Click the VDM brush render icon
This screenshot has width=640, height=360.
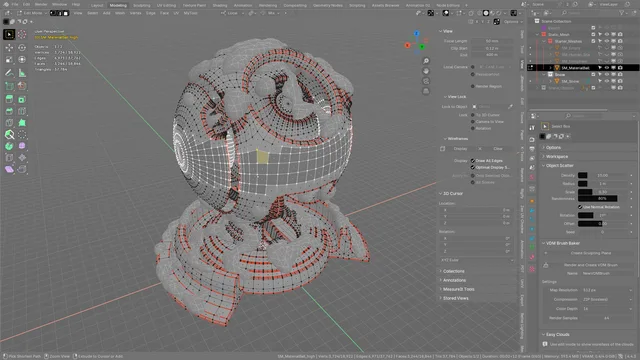pos(546,265)
